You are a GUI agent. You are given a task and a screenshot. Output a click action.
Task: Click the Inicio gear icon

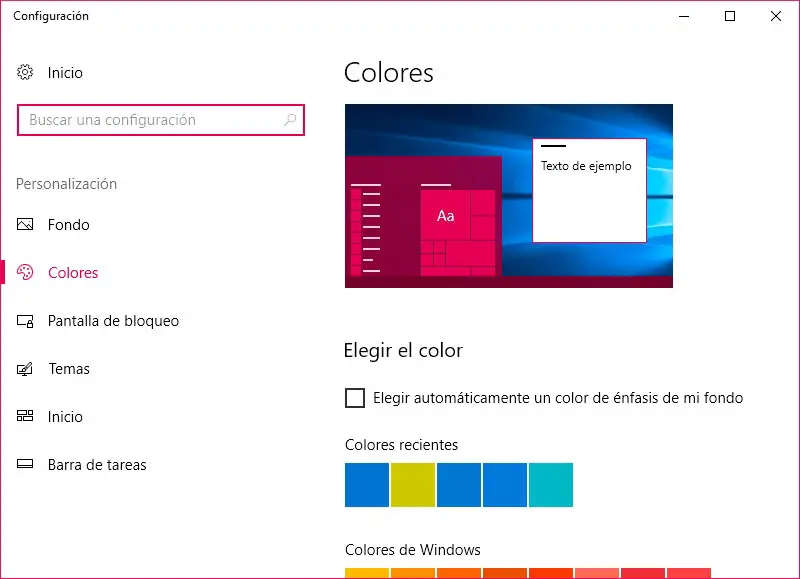[x=26, y=73]
